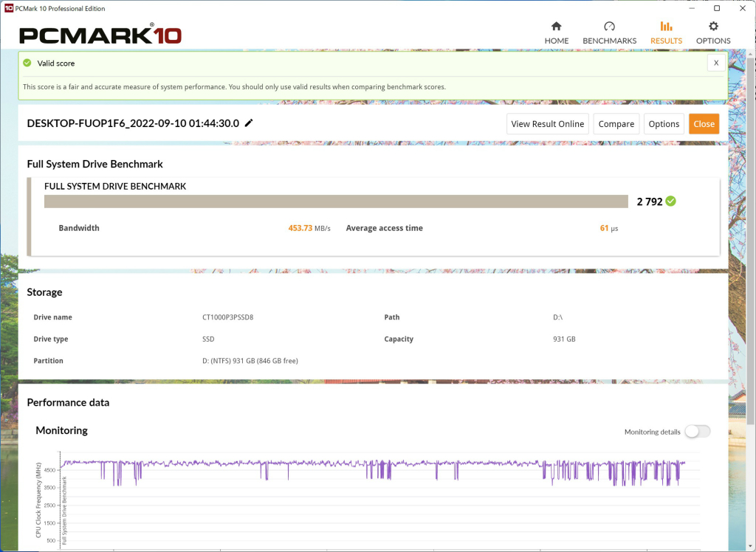Image resolution: width=756 pixels, height=552 pixels.
Task: Click the Compare button
Action: tap(616, 124)
